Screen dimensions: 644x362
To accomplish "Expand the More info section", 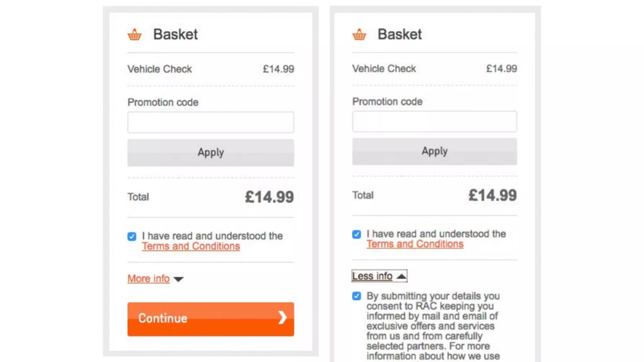I will tap(149, 279).
